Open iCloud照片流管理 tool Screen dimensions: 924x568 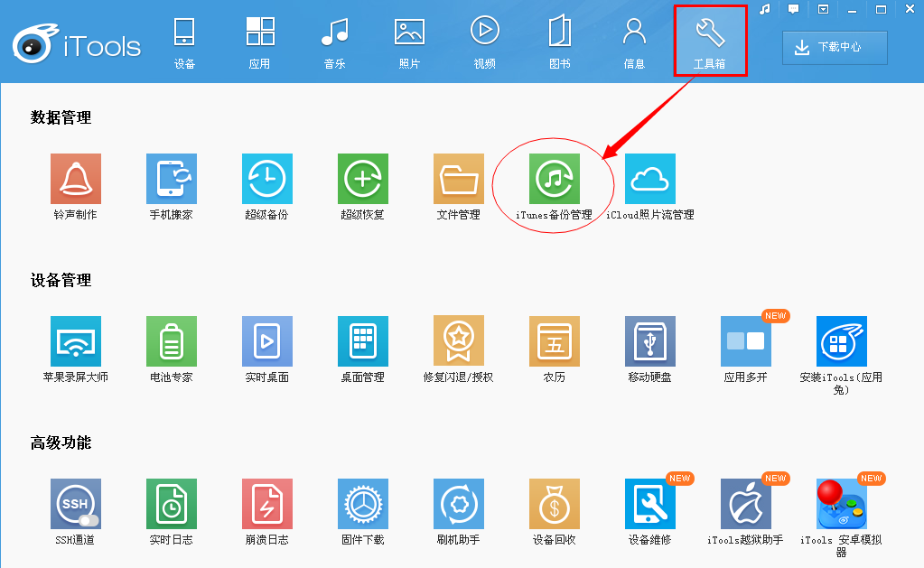[x=650, y=179]
